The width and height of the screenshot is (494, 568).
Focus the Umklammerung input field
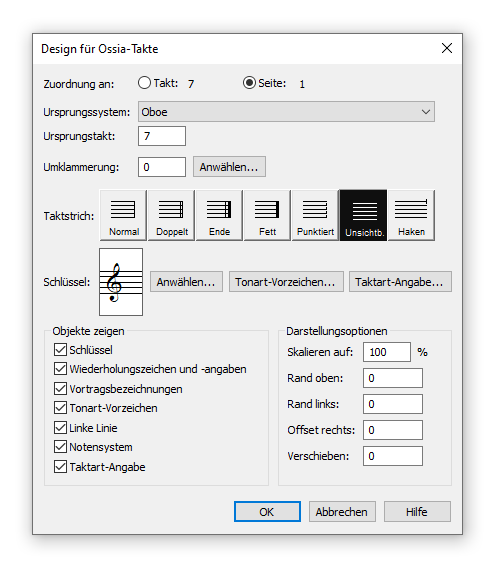click(162, 167)
